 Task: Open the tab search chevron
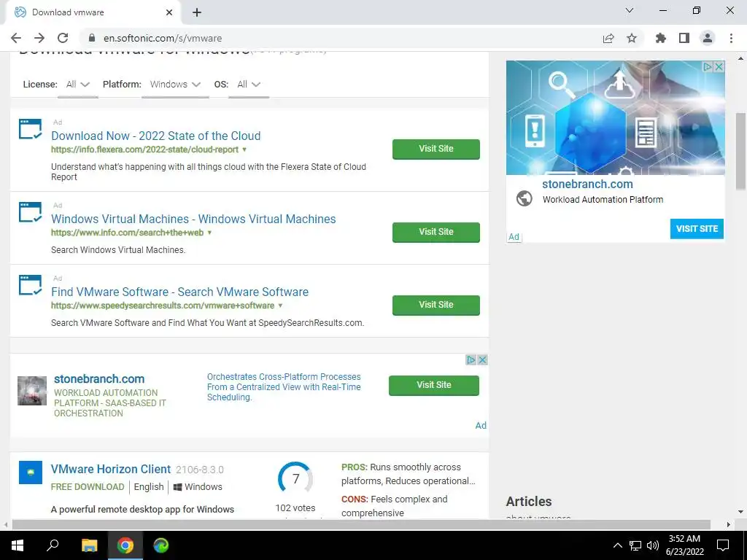(630, 10)
